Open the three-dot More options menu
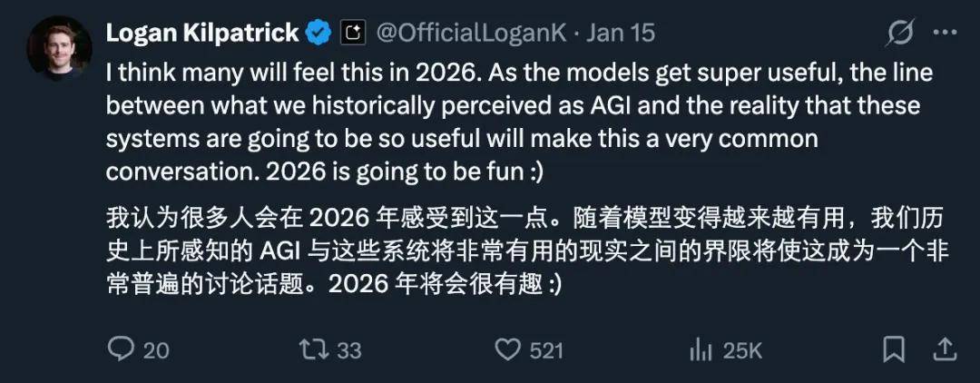Viewport: 980px width, 383px height. (x=945, y=34)
